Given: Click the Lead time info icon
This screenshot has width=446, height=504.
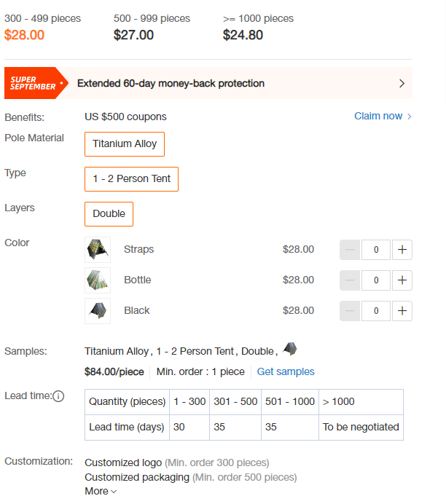Looking at the screenshot, I should tap(58, 396).
